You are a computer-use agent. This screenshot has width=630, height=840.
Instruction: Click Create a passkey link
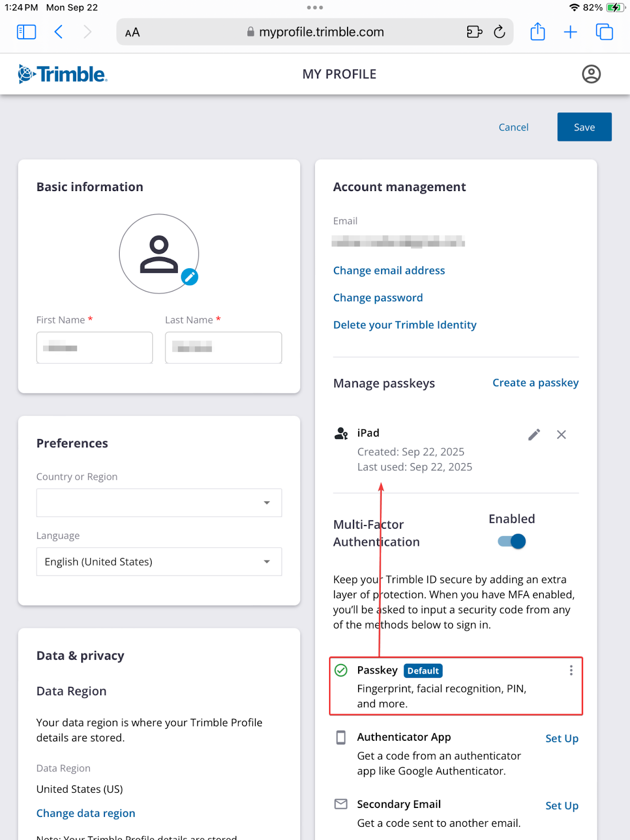click(535, 383)
